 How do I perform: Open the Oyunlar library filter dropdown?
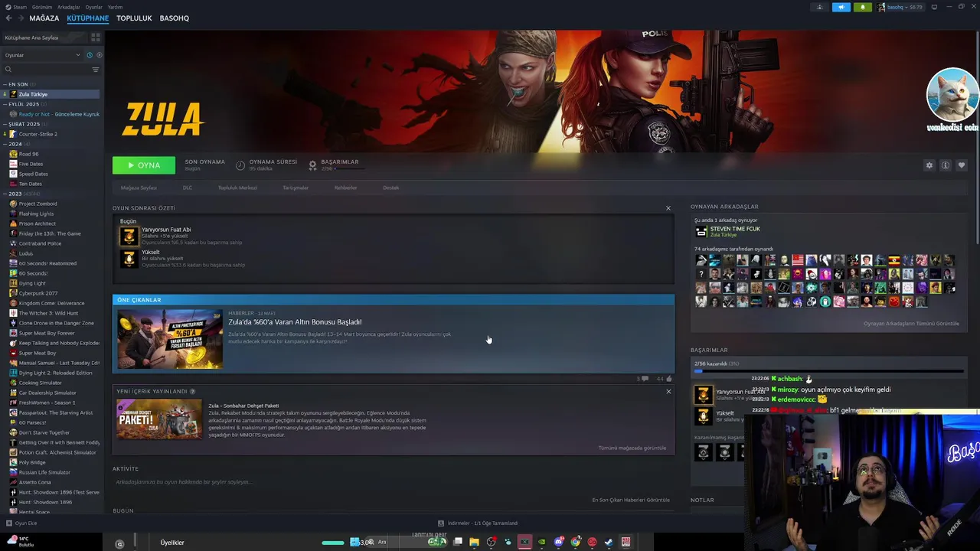42,55
